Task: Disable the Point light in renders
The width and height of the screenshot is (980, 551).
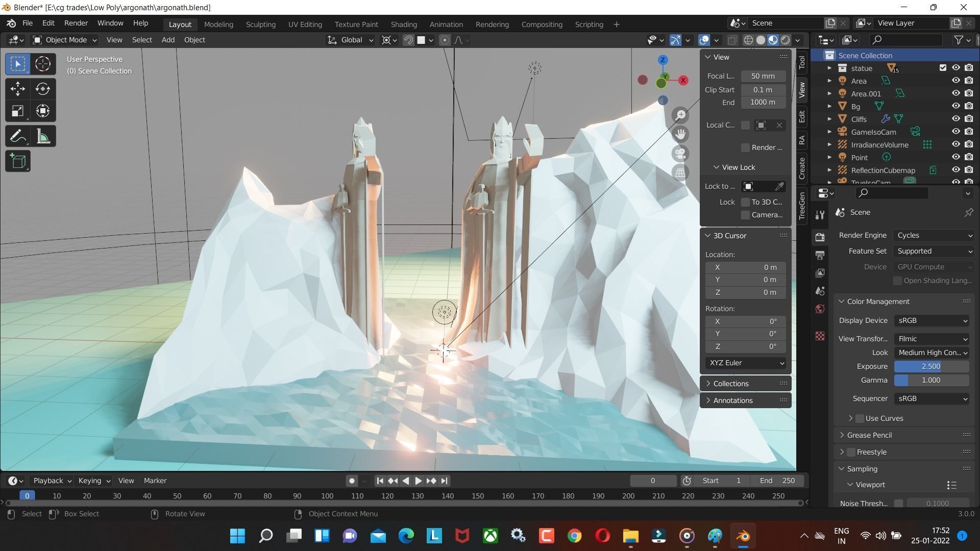Action: coord(969,157)
